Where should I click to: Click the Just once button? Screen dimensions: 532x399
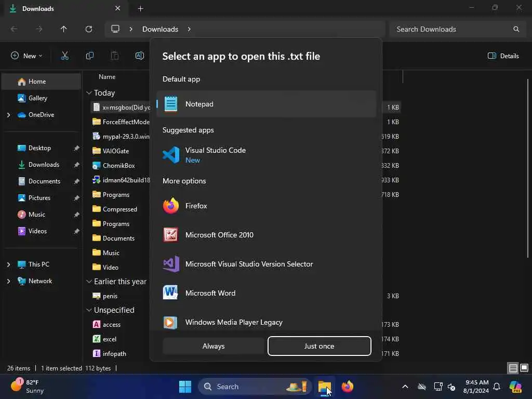click(x=320, y=346)
